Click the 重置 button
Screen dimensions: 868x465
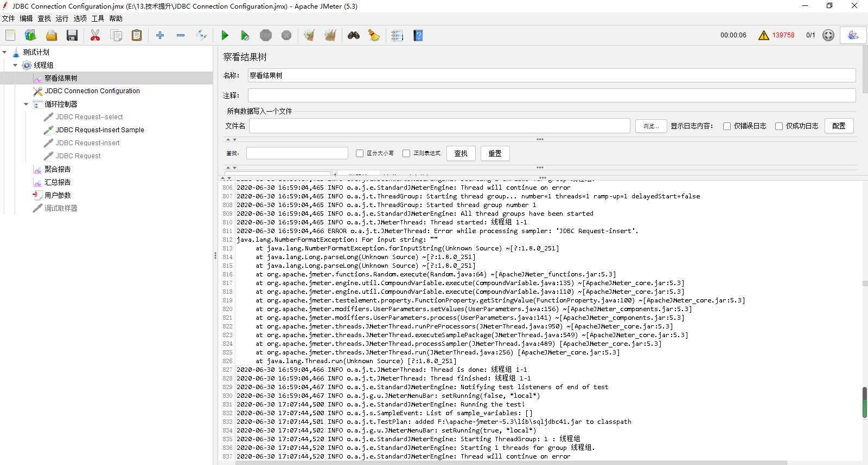coord(495,153)
